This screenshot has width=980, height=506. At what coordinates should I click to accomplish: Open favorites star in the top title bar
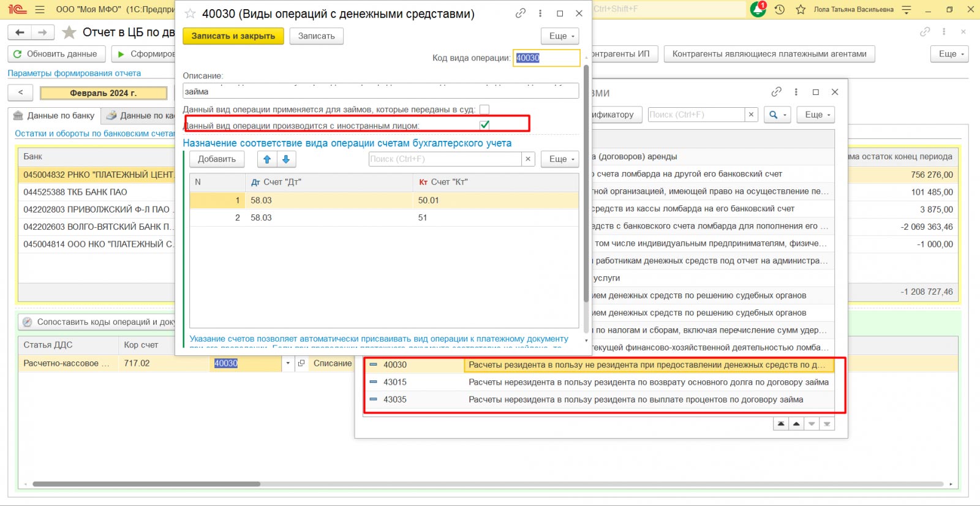(x=801, y=10)
